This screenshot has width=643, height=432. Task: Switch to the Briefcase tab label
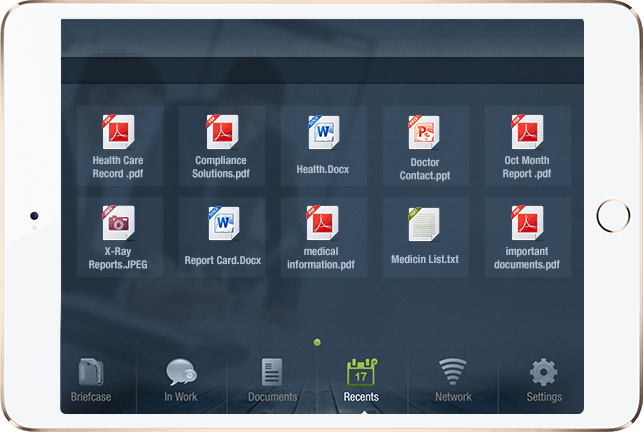tap(91, 397)
